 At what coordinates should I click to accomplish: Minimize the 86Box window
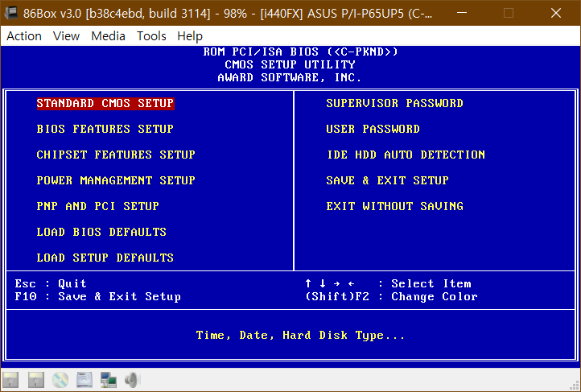pos(462,13)
